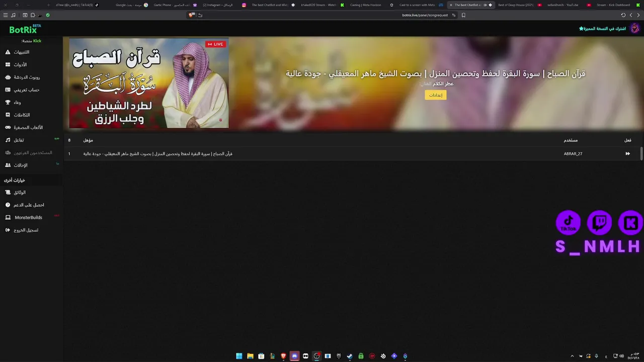Click the question icon beside احصل على الدعم
Viewport: 644px width, 362px height.
coord(8,205)
